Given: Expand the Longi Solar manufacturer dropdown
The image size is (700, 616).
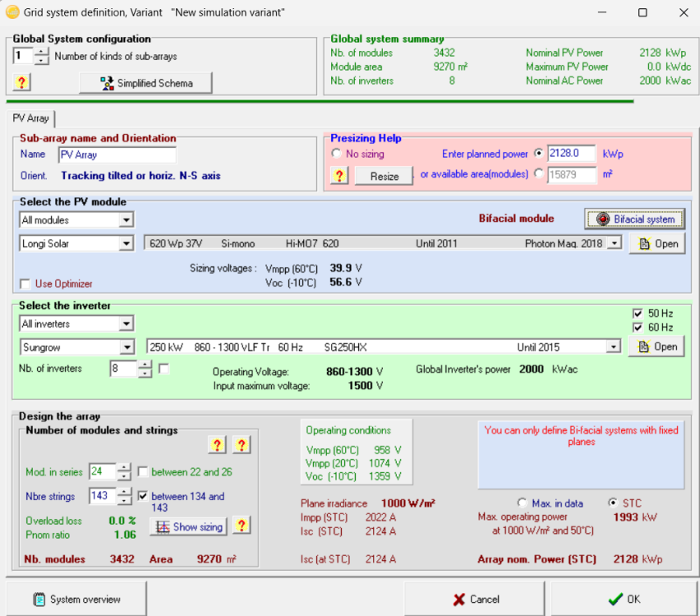Looking at the screenshot, I should 126,243.
